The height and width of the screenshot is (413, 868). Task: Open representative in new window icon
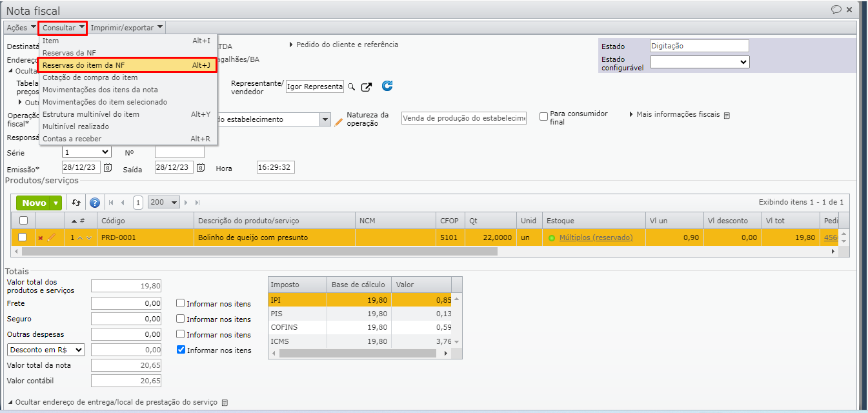click(x=367, y=86)
